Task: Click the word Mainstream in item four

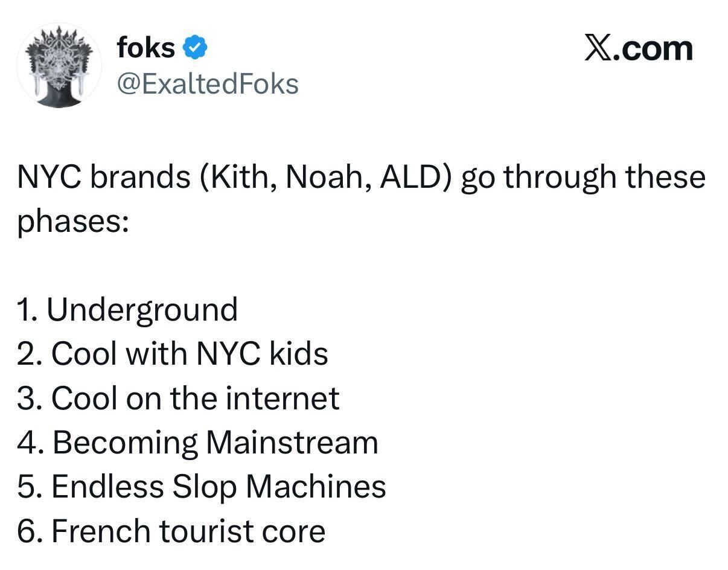Action: point(292,443)
